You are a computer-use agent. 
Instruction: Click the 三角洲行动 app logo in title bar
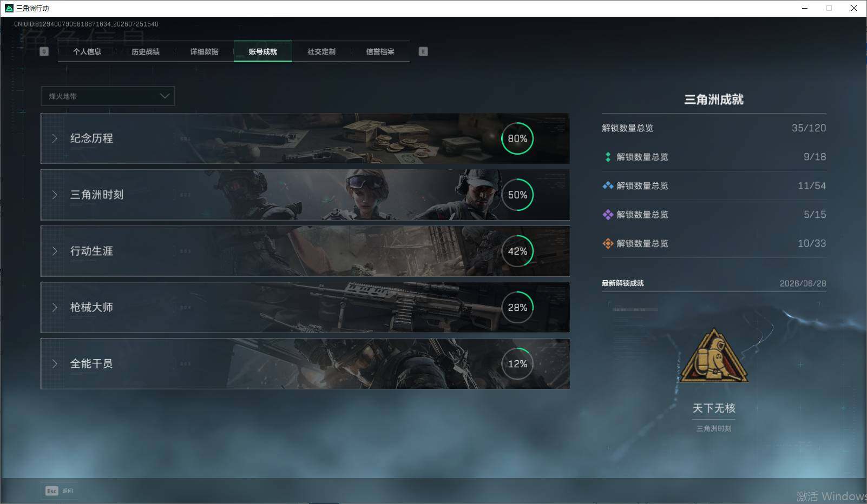tap(9, 8)
